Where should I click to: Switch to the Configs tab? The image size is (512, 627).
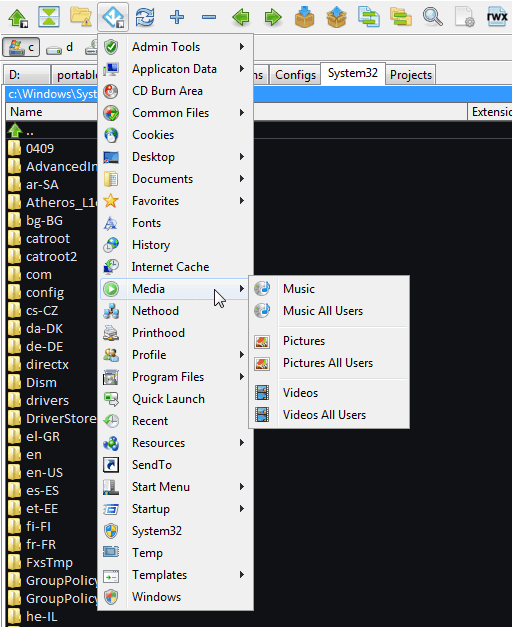click(x=295, y=75)
